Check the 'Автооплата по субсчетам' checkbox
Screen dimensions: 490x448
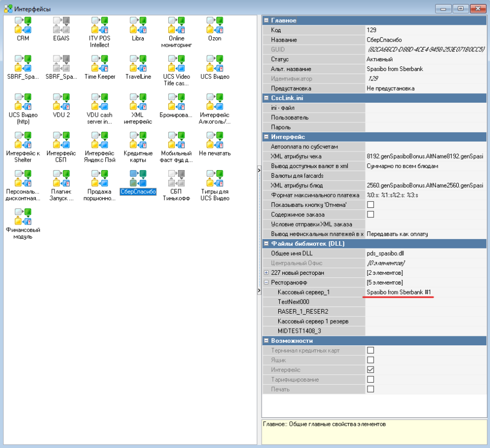pyautogui.click(x=371, y=147)
